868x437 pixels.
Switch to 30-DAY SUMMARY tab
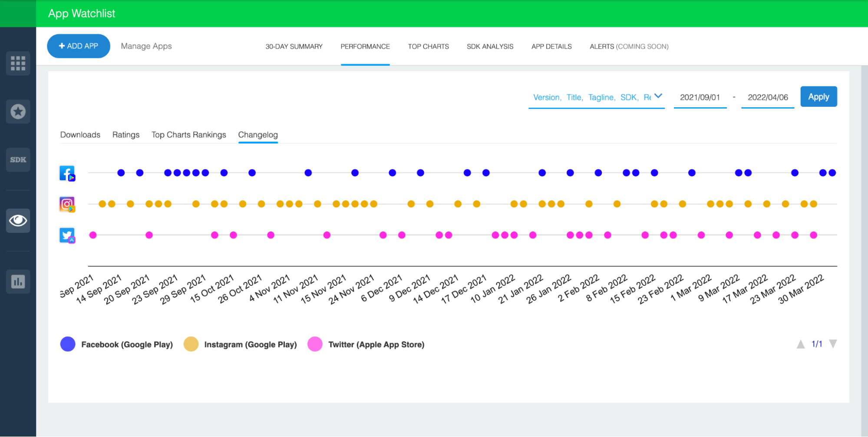click(x=294, y=46)
